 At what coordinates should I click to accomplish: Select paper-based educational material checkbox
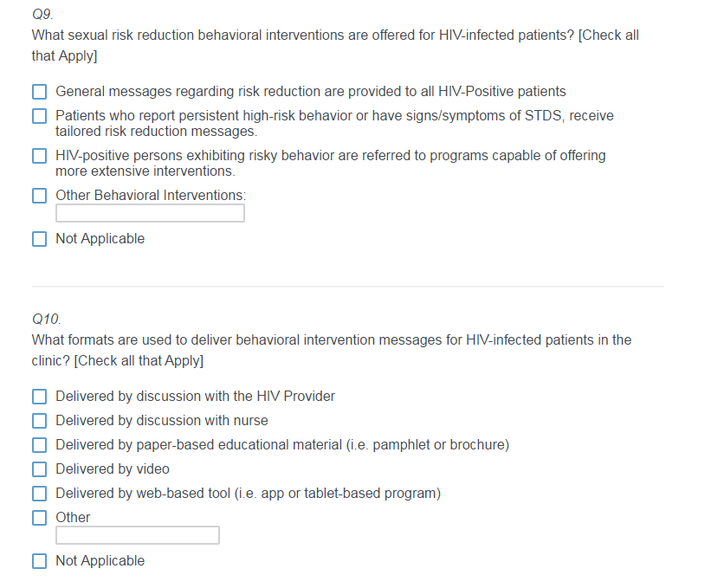(40, 445)
